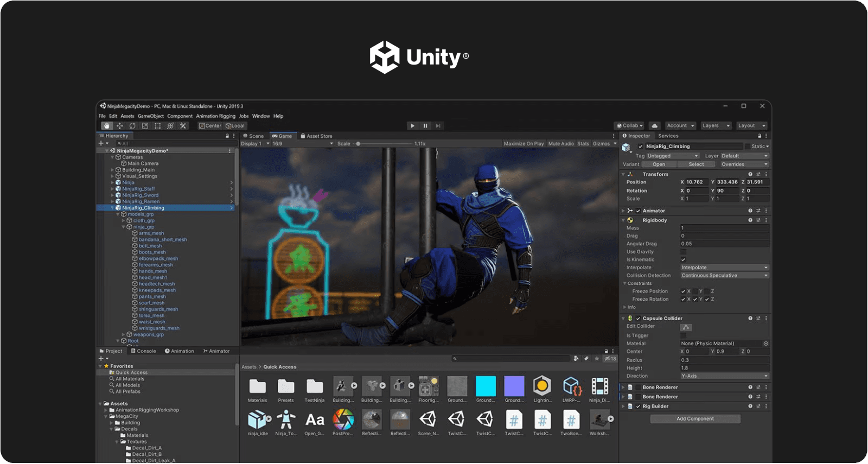
Task: Open the Layer Default dropdown
Action: point(744,156)
